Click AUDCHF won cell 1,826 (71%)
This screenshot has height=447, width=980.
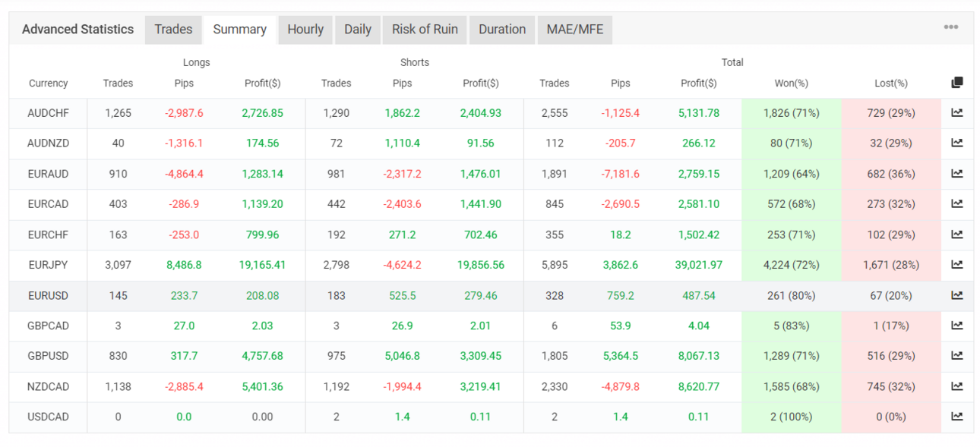tap(791, 113)
